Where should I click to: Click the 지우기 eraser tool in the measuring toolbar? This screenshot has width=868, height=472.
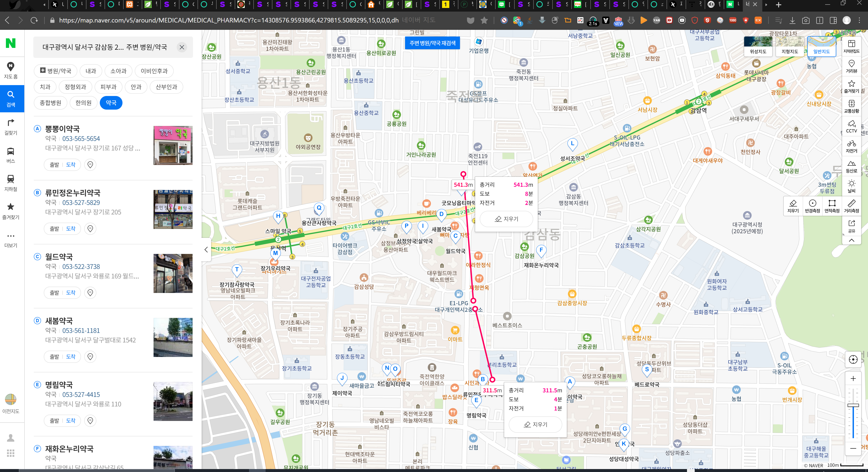pos(793,206)
